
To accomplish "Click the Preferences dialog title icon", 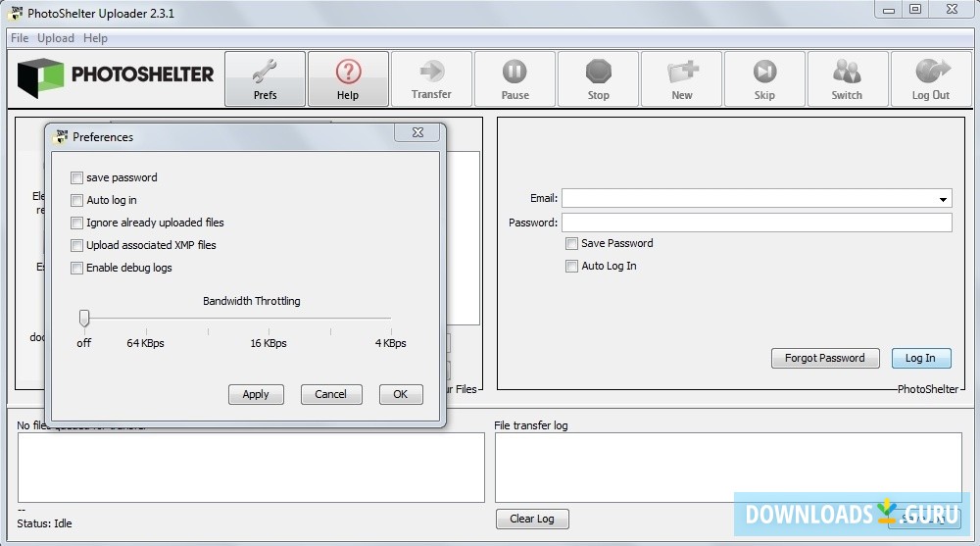I will (x=61, y=136).
